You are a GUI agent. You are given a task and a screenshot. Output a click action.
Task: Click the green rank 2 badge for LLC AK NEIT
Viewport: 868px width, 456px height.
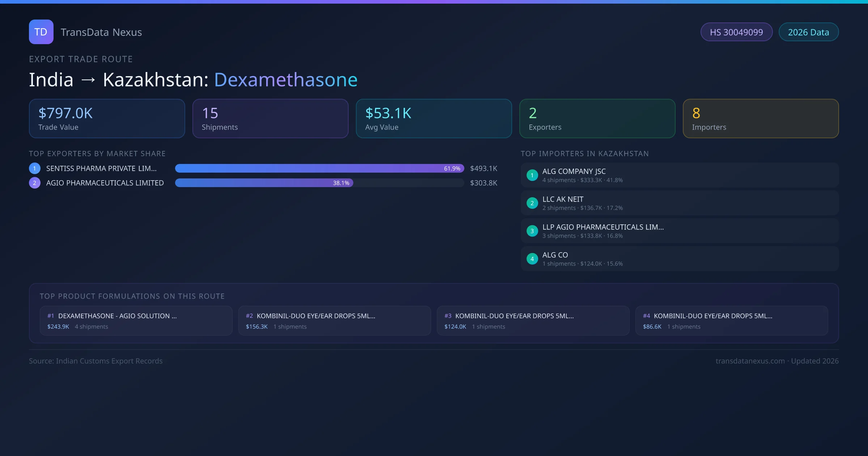click(532, 203)
